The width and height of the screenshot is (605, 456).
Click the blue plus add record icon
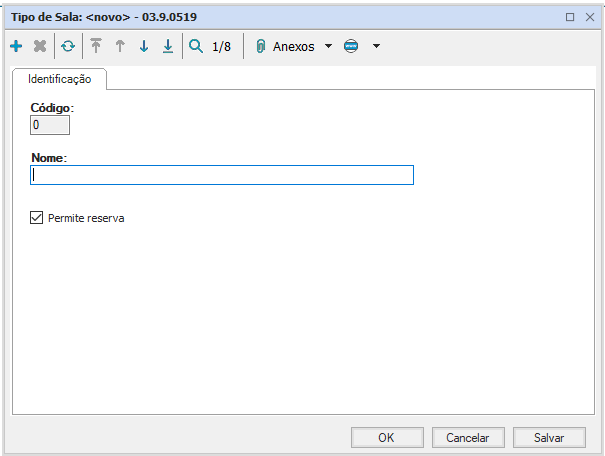(x=16, y=46)
